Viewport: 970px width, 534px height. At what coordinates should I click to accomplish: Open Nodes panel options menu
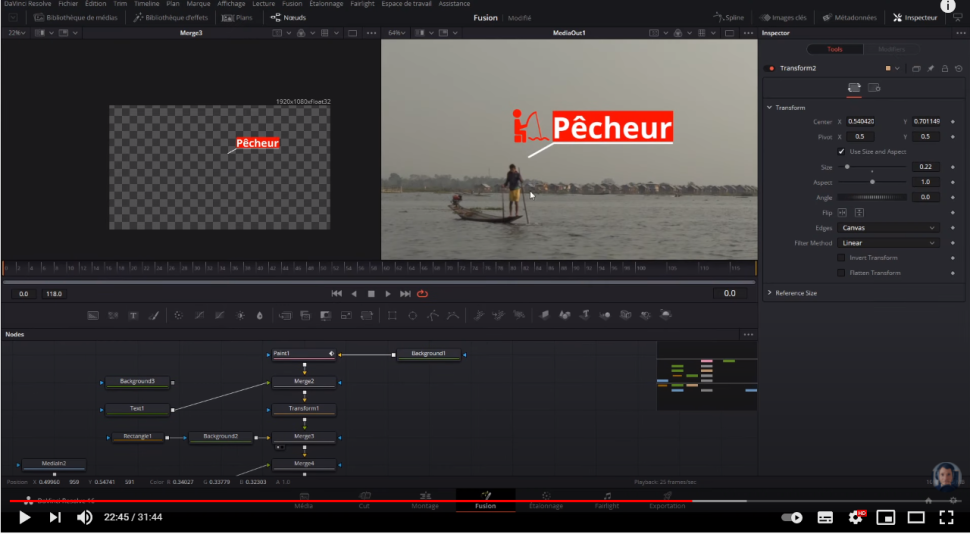[x=749, y=335]
